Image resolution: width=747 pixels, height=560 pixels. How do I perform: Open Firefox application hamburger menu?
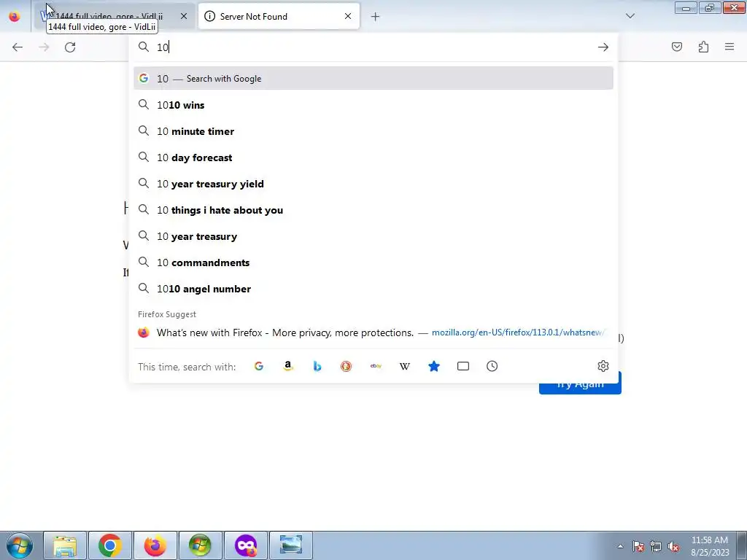pyautogui.click(x=729, y=47)
